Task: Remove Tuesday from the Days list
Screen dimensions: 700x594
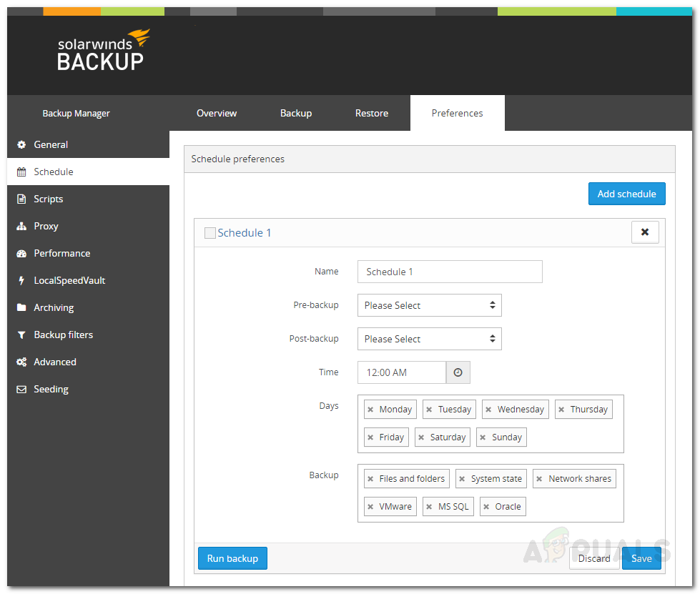Action: coord(429,410)
